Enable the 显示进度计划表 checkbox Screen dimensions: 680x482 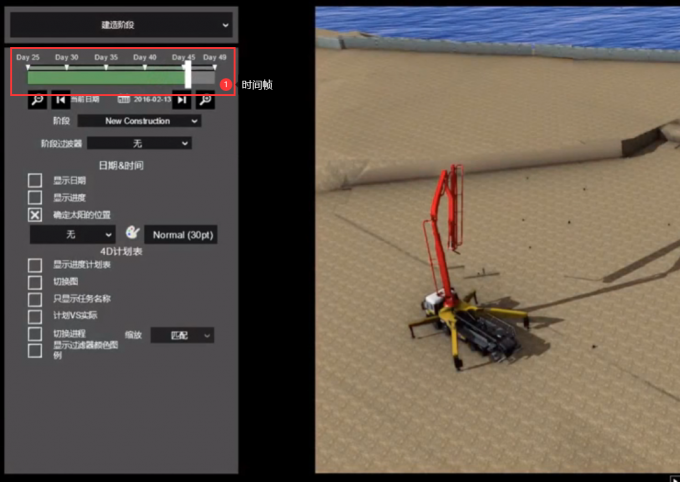[x=35, y=265]
